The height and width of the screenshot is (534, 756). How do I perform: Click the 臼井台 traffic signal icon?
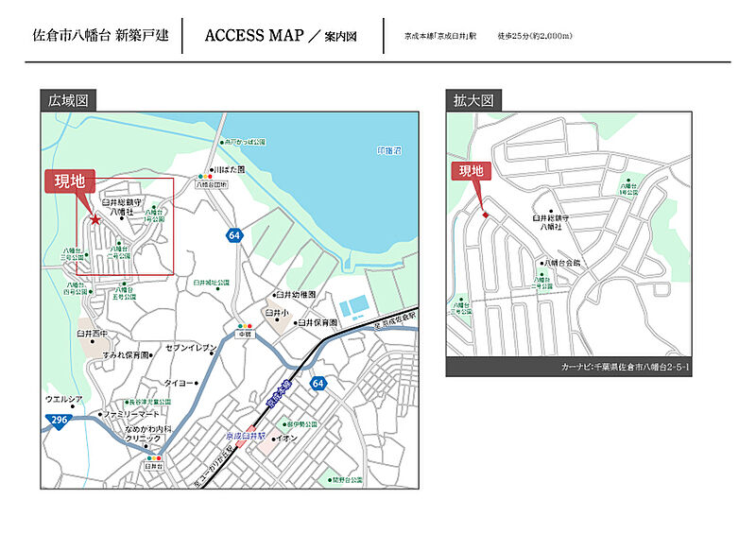152,457
